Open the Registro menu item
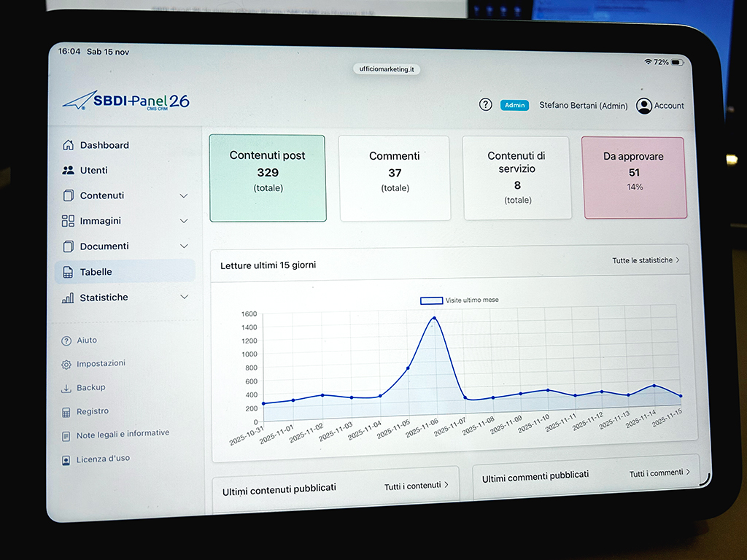The image size is (747, 560). (x=93, y=412)
